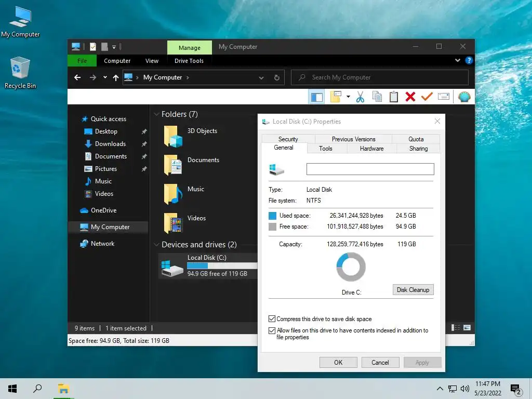Open Downloads in the navigation pane
The image size is (532, 399).
click(110, 144)
